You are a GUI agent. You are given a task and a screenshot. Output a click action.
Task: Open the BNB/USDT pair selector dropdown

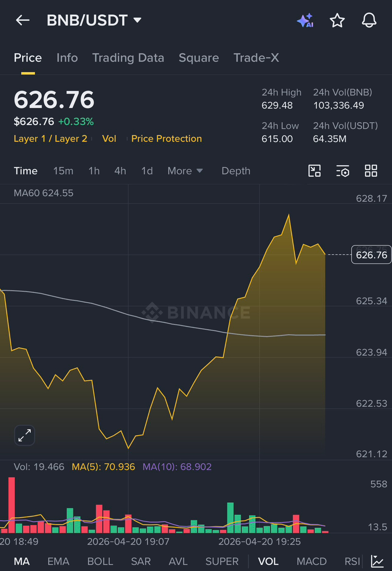[x=94, y=20]
